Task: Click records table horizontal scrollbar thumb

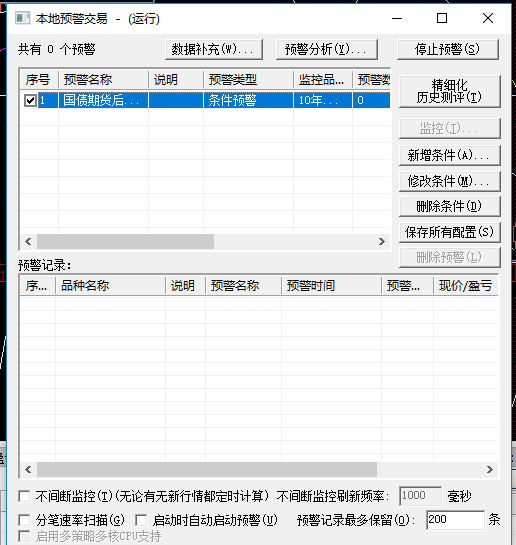Action: [x=207, y=470]
